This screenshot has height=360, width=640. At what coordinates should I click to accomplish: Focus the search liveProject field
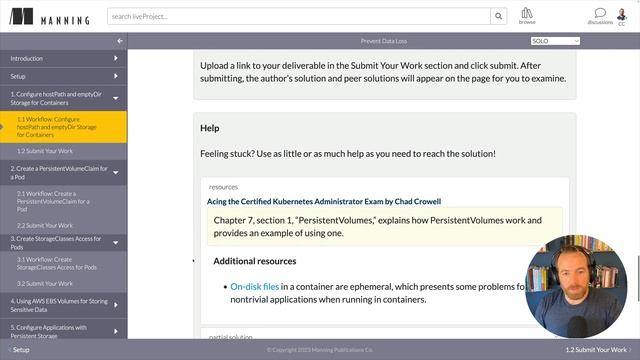click(x=299, y=16)
